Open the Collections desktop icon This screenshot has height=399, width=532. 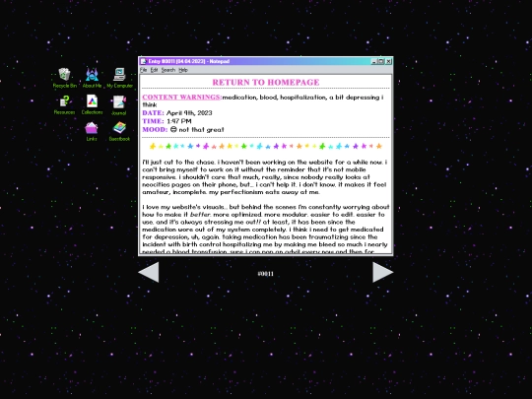pyautogui.click(x=92, y=104)
